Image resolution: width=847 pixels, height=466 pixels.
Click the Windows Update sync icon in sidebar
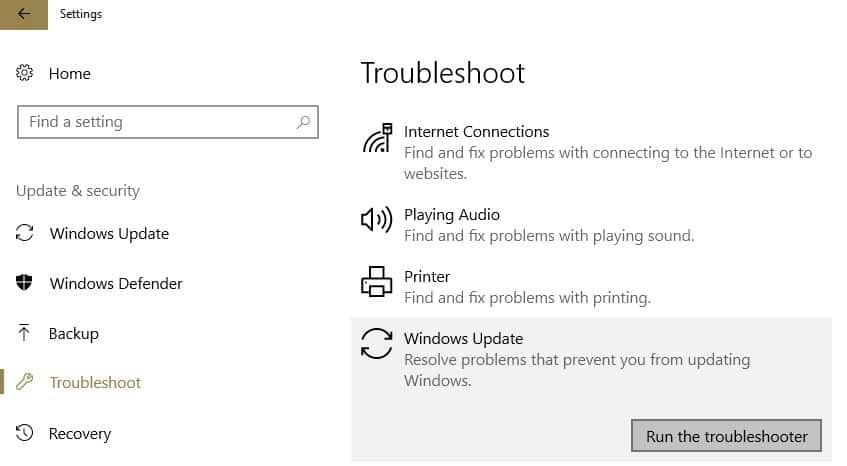click(x=25, y=233)
